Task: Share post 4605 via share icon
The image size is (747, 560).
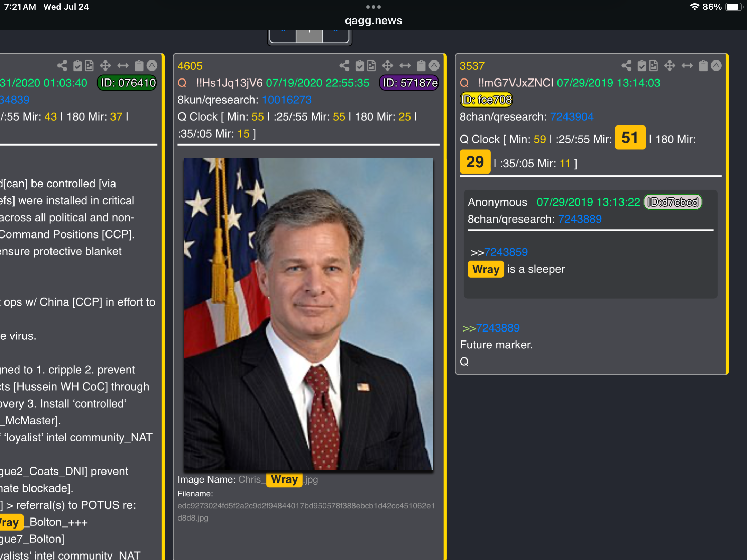Action: point(344,65)
